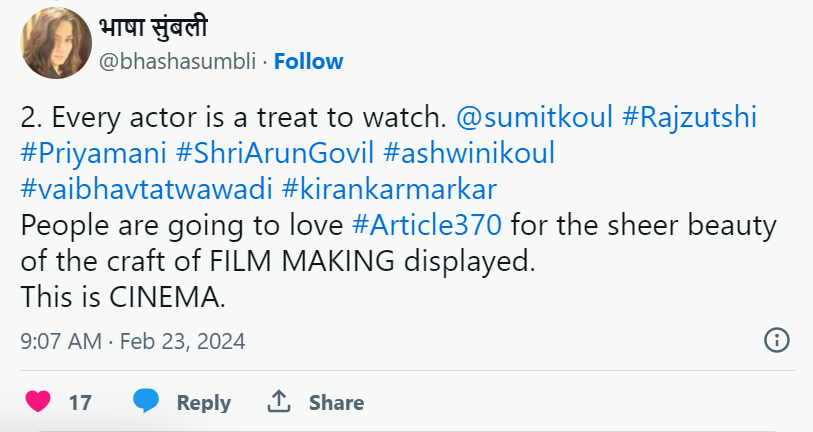Click the Share text label

336,403
